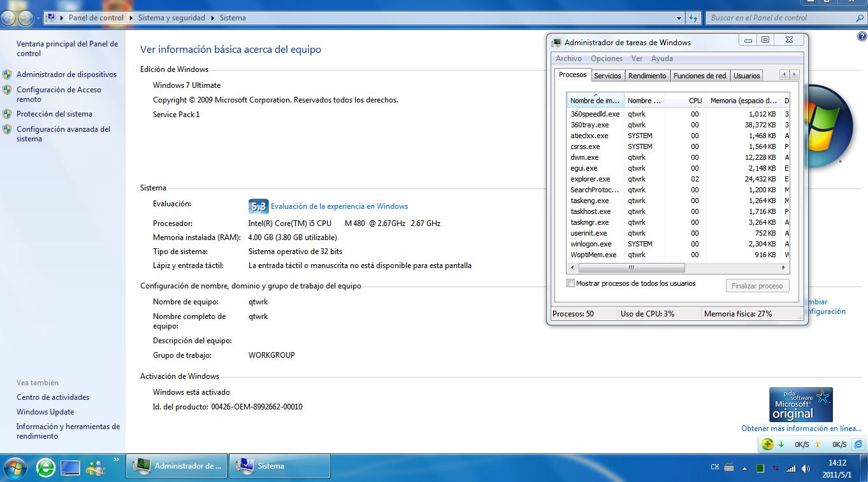The height and width of the screenshot is (482, 868).
Task: Enable Mostrar procesos de todos los usuarios
Action: point(571,283)
